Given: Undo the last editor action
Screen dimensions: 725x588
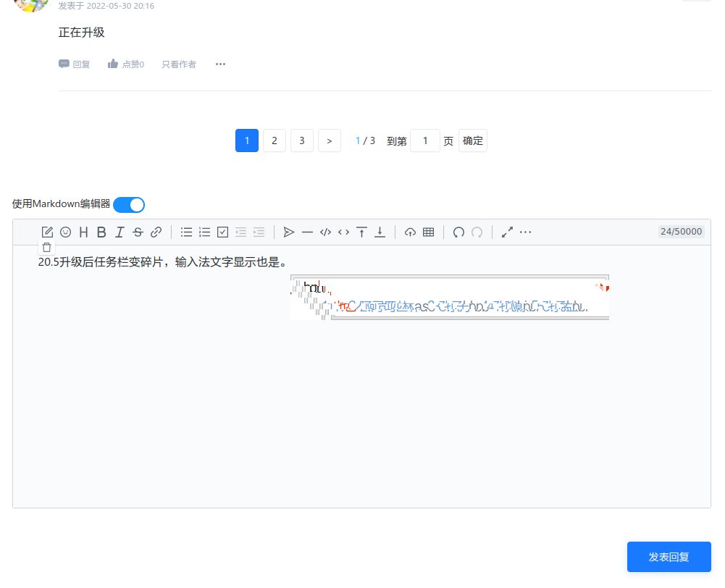Looking at the screenshot, I should point(458,232).
